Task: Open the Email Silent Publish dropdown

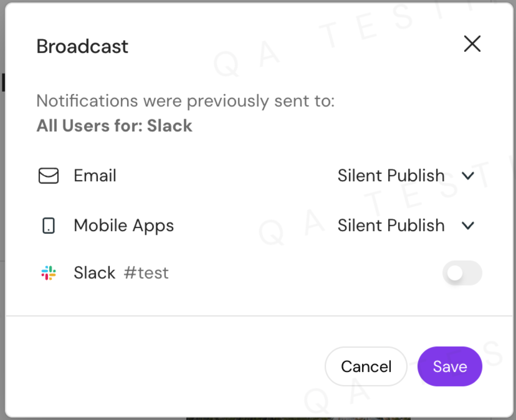Action: (x=391, y=176)
